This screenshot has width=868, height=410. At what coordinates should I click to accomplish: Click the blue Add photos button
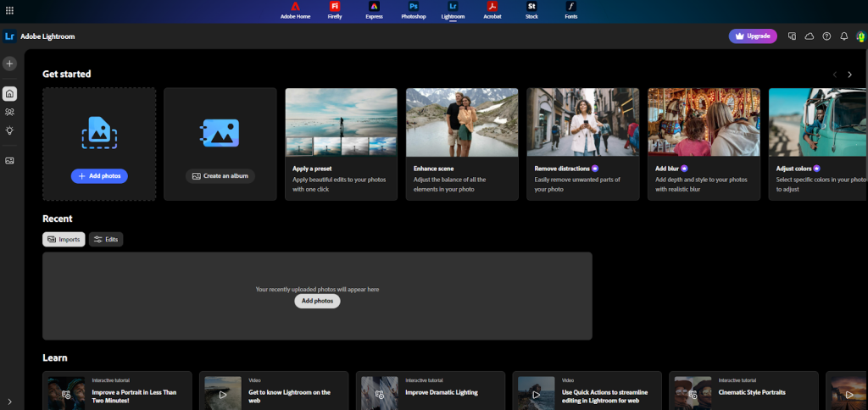tap(99, 176)
